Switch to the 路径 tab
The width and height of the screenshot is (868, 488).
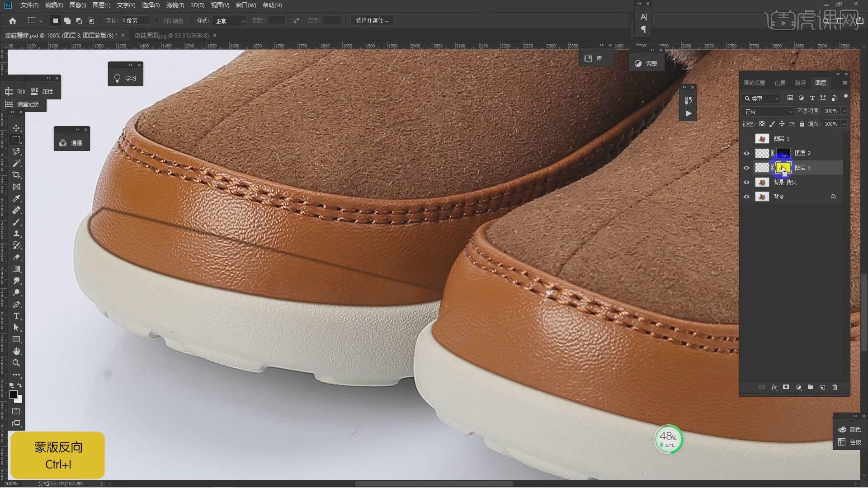click(800, 83)
